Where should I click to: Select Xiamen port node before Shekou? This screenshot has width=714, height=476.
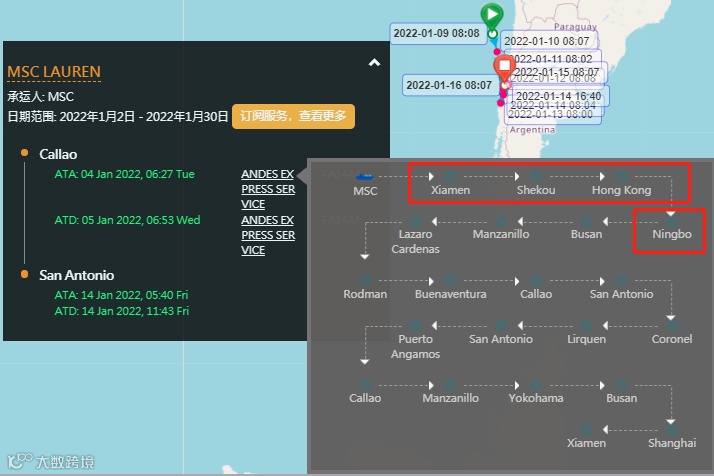tap(450, 177)
